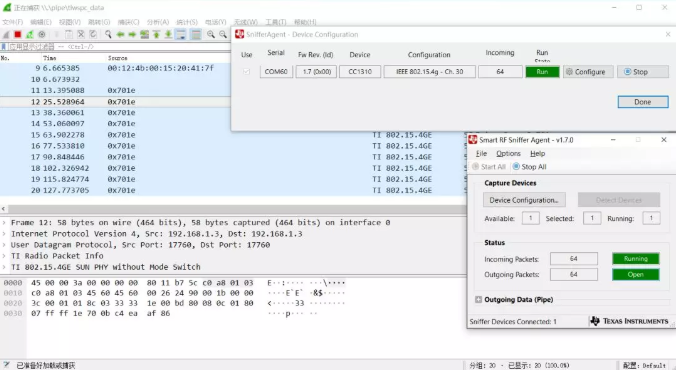Expand the Outgoing Data (Pipe) section
Viewport: 676px width, 371px height.
478,299
